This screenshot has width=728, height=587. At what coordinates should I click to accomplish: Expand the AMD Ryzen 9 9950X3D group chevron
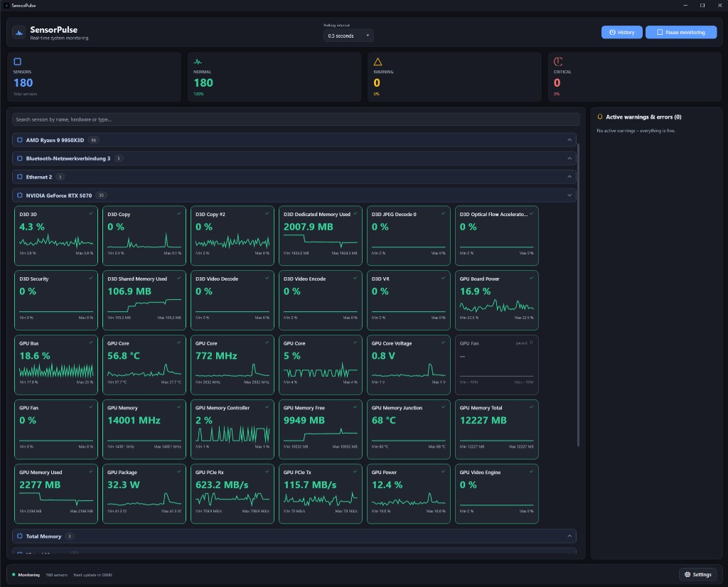point(569,140)
